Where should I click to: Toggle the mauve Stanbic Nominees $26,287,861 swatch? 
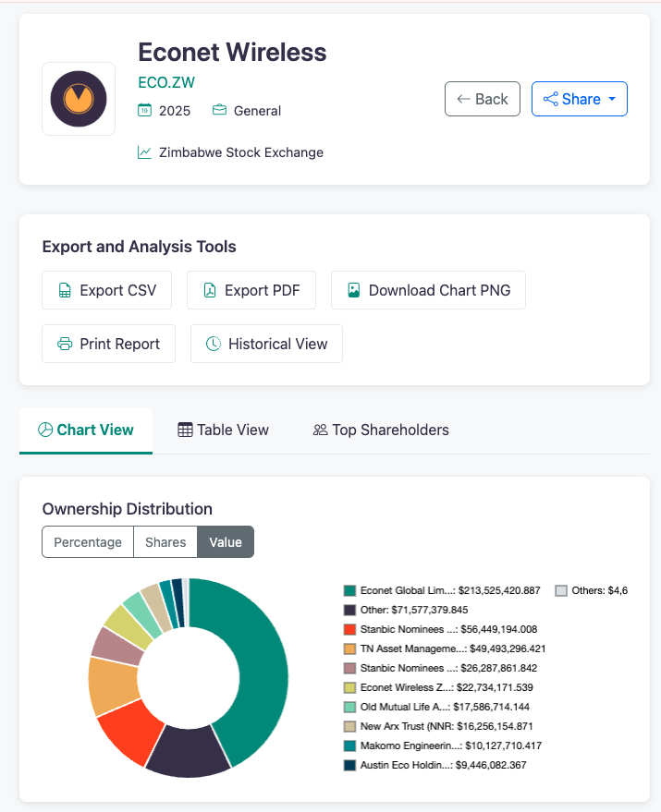[350, 669]
